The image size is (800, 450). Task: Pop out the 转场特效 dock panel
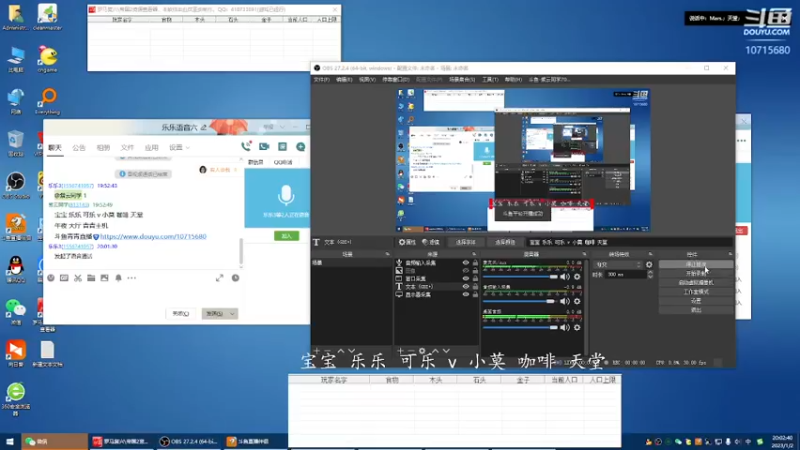pyautogui.click(x=650, y=254)
